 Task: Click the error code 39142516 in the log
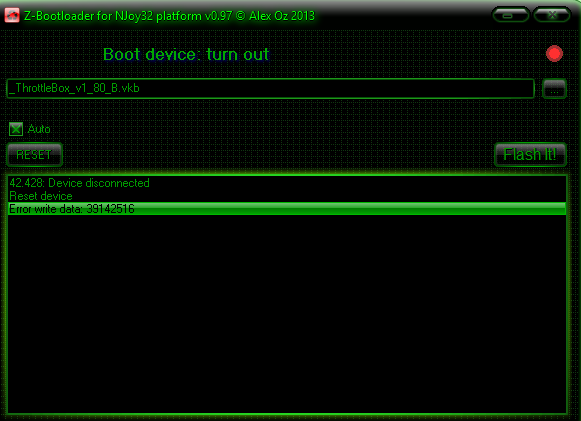click(x=110, y=209)
